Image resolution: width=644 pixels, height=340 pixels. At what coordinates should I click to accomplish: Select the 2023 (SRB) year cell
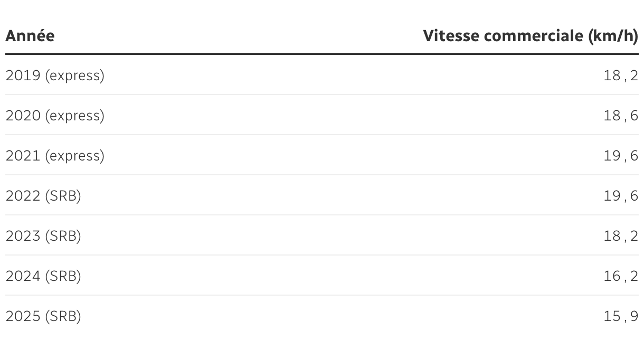[43, 236]
